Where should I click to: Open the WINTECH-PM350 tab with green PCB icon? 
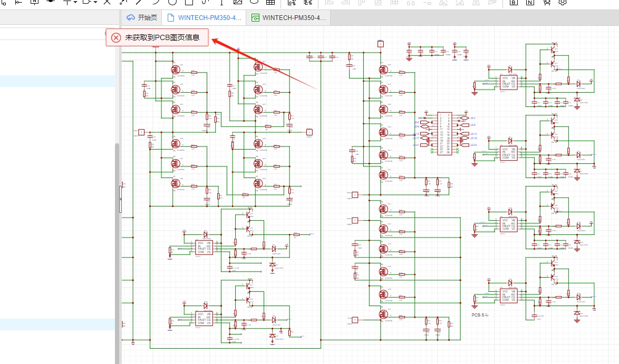289,17
